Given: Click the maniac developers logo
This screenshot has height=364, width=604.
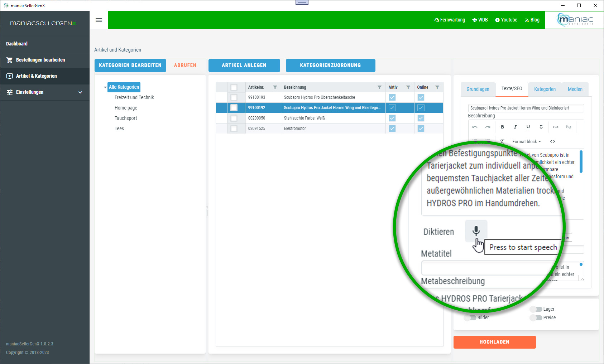Looking at the screenshot, I should point(575,20).
